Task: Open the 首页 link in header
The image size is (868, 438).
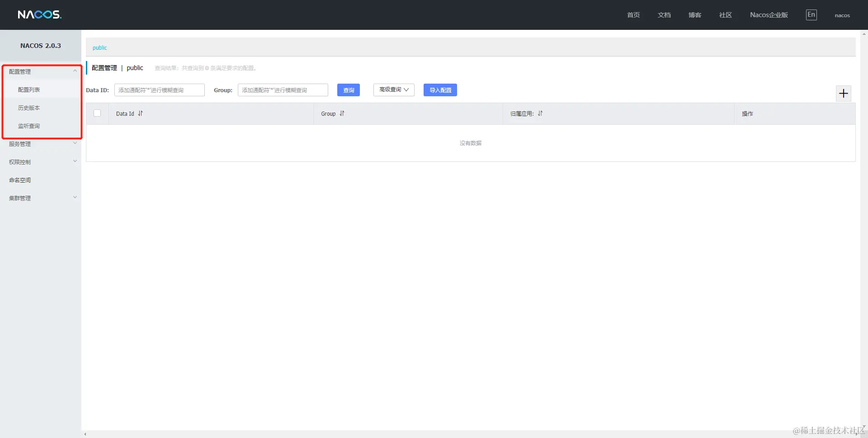Action: (x=633, y=15)
